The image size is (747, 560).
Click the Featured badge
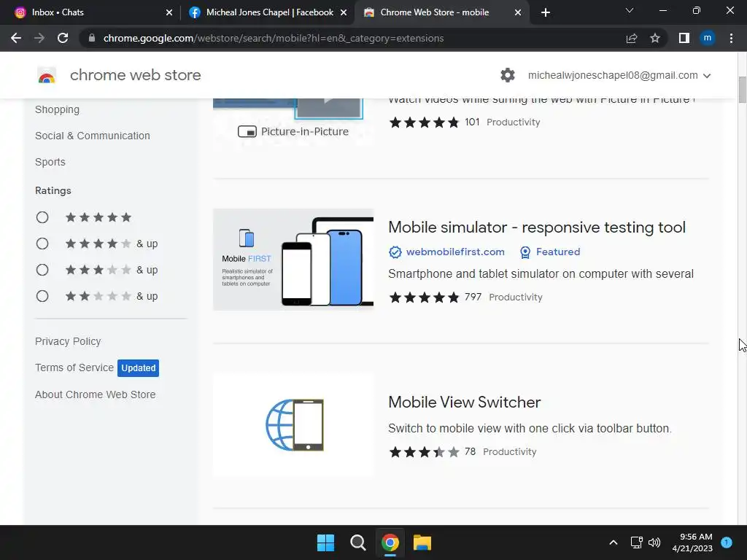[550, 252]
